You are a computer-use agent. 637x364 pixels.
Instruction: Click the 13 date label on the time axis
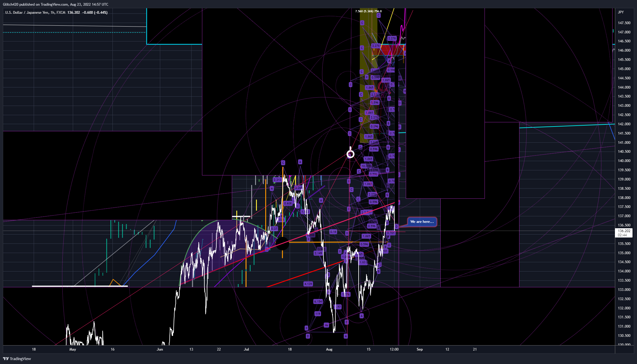(191, 349)
